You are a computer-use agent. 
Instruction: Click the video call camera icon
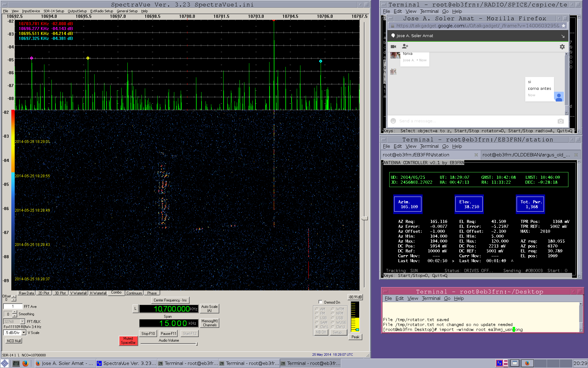click(x=394, y=47)
